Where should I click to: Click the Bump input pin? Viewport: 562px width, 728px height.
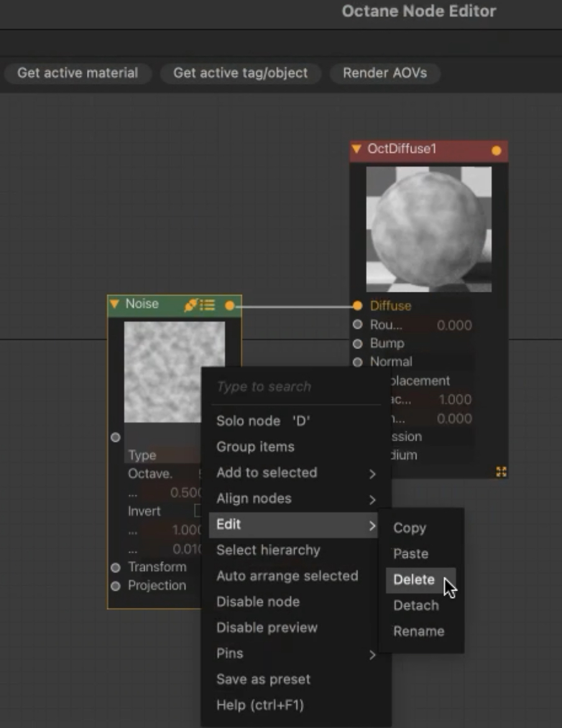(x=357, y=343)
